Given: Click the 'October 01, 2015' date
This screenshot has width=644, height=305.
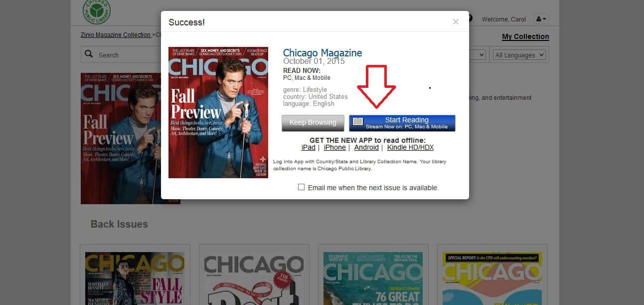Looking at the screenshot, I should [314, 61].
